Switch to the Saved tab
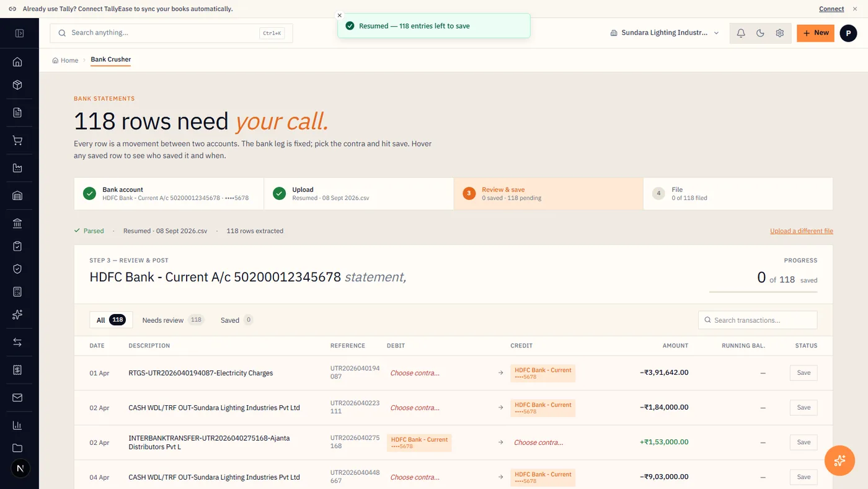868x489 pixels. (237, 320)
